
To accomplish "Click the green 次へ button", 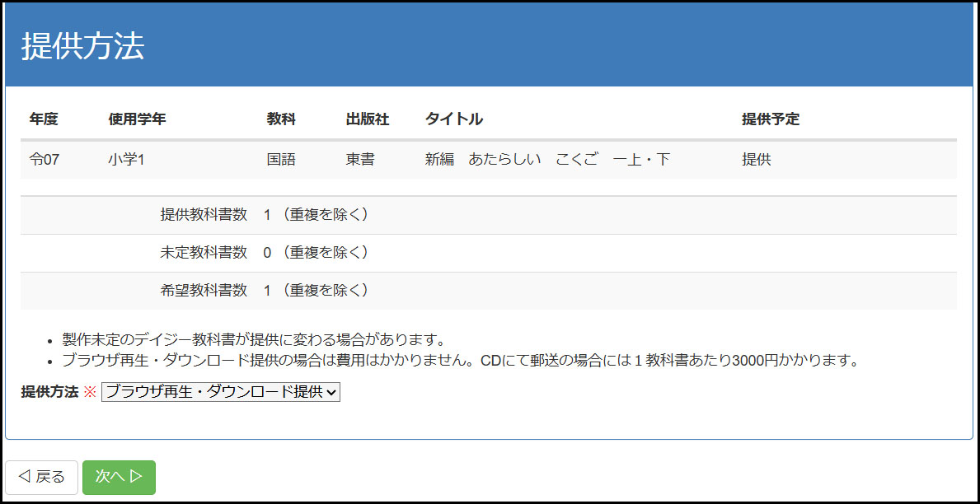I will (x=119, y=477).
